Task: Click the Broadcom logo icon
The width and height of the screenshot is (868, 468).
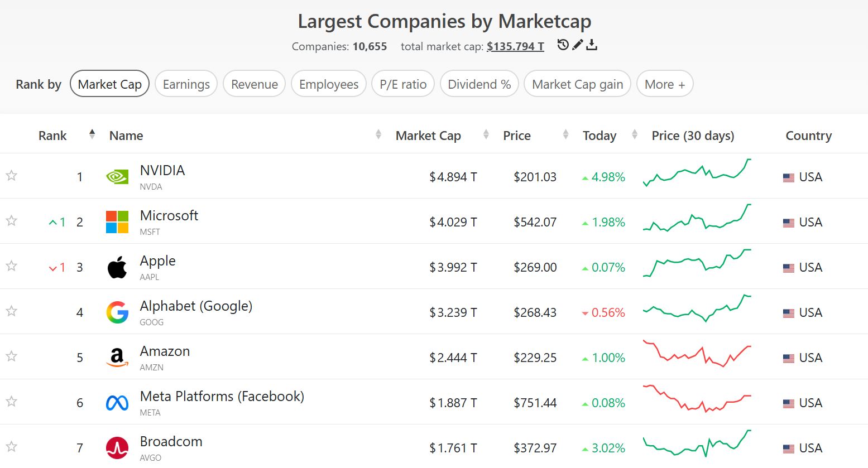Action: pos(117,448)
